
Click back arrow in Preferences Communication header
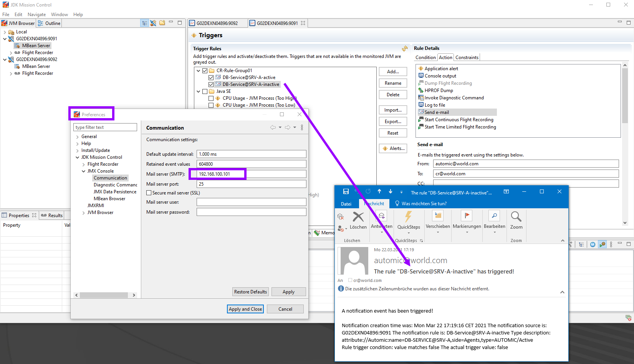pyautogui.click(x=273, y=127)
